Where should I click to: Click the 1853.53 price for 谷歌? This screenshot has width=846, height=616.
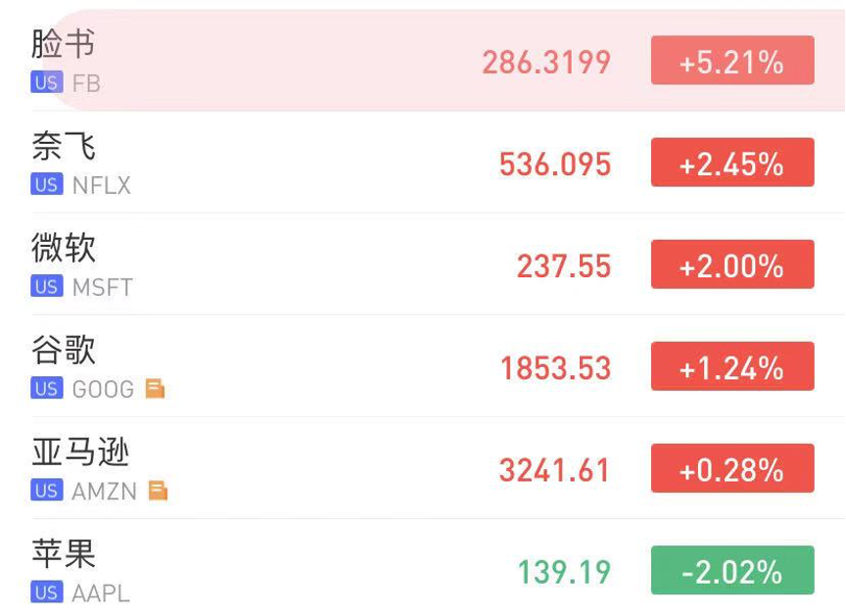(555, 368)
